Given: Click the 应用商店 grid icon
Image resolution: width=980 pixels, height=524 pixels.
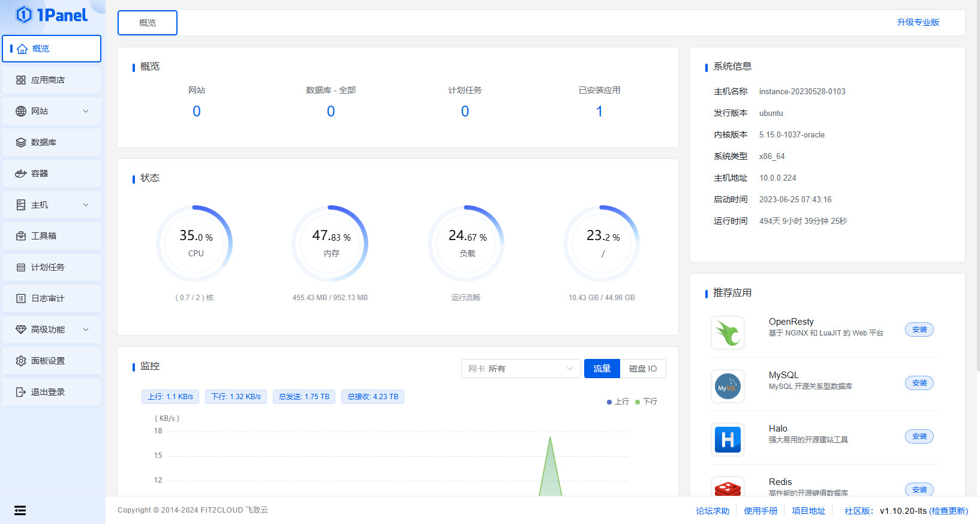Looking at the screenshot, I should click(21, 80).
